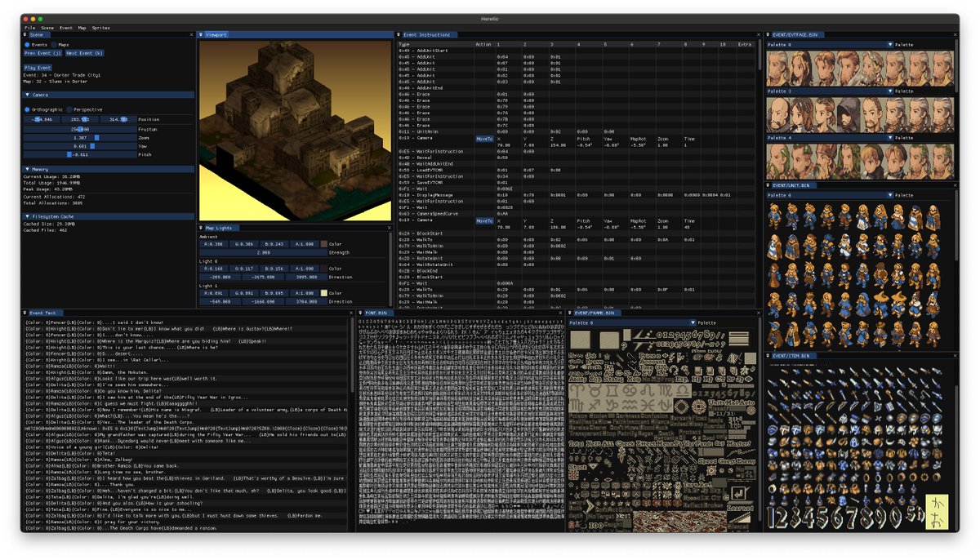Open Event Instructions panel's window menu triangle
The image size is (980, 560).
click(399, 34)
